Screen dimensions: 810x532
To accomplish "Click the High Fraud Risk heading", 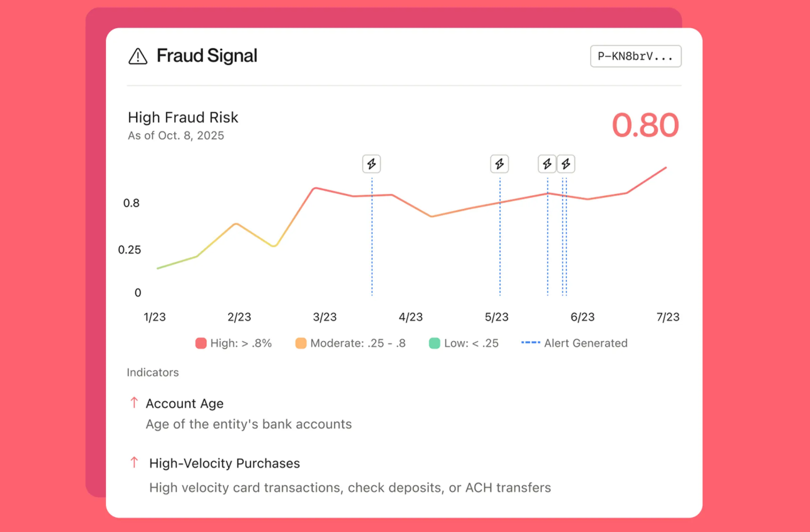I will point(183,118).
